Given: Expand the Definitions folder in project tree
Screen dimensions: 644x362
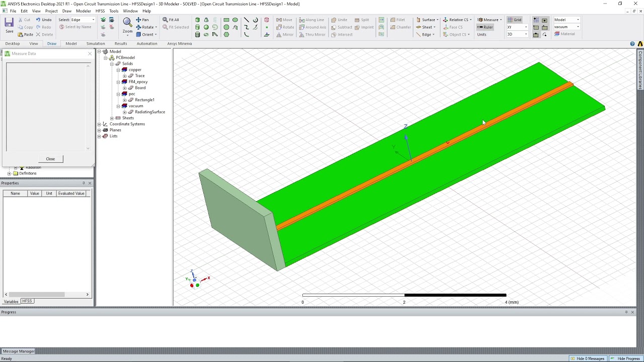Looking at the screenshot, I should (x=9, y=173).
